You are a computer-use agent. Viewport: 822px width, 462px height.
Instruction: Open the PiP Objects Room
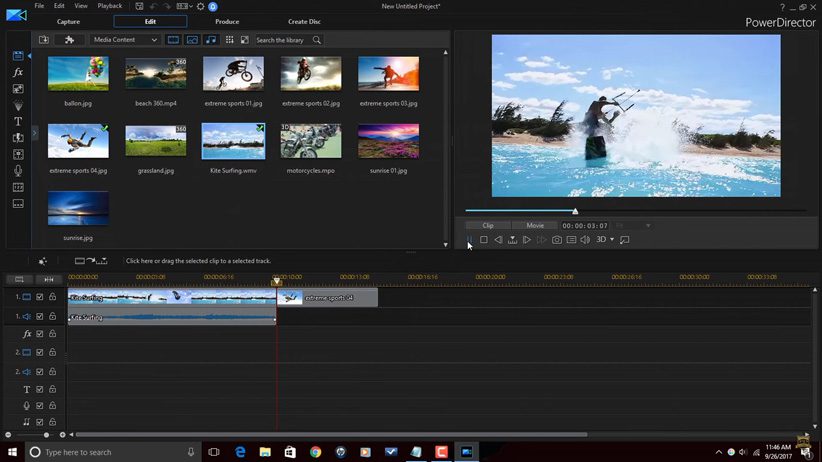(x=18, y=89)
